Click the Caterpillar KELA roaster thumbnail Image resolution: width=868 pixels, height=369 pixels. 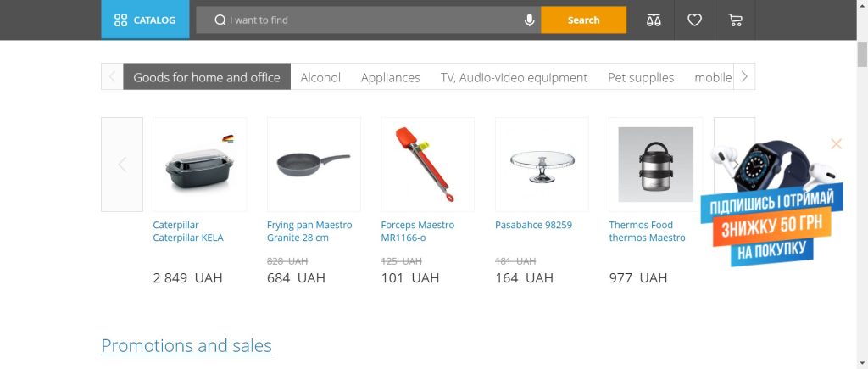tap(199, 164)
